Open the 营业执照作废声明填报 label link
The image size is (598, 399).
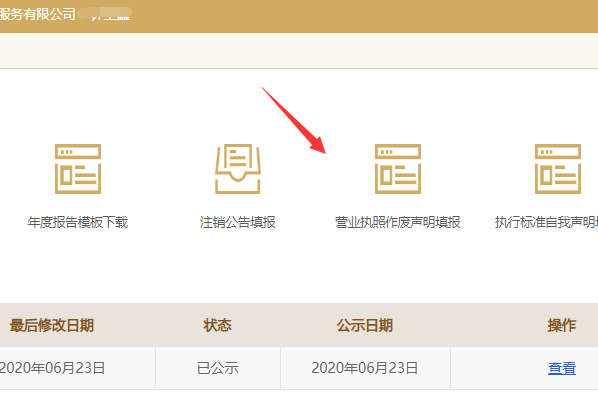tap(398, 222)
